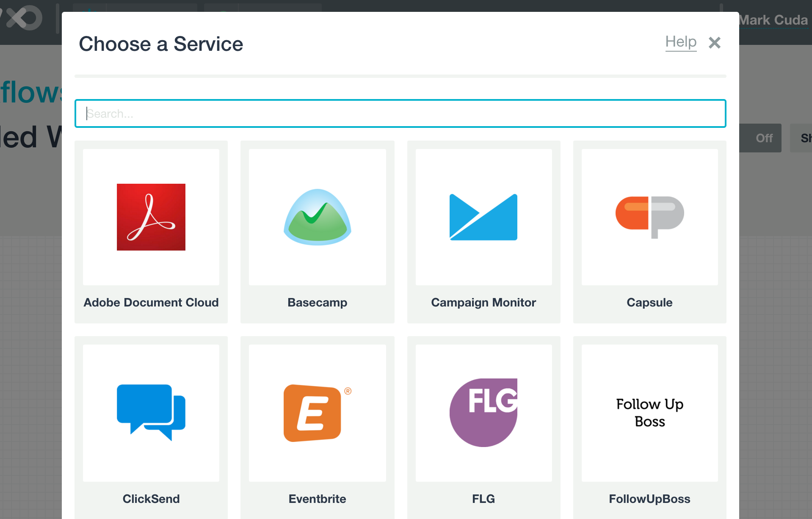The image size is (812, 519).
Task: Click the Mark Cuda account name
Action: (x=773, y=20)
